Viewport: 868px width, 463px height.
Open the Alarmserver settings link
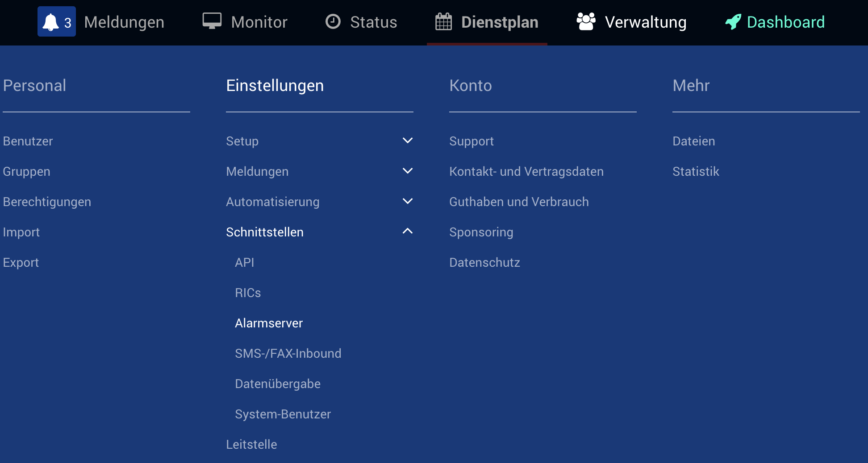[269, 323]
